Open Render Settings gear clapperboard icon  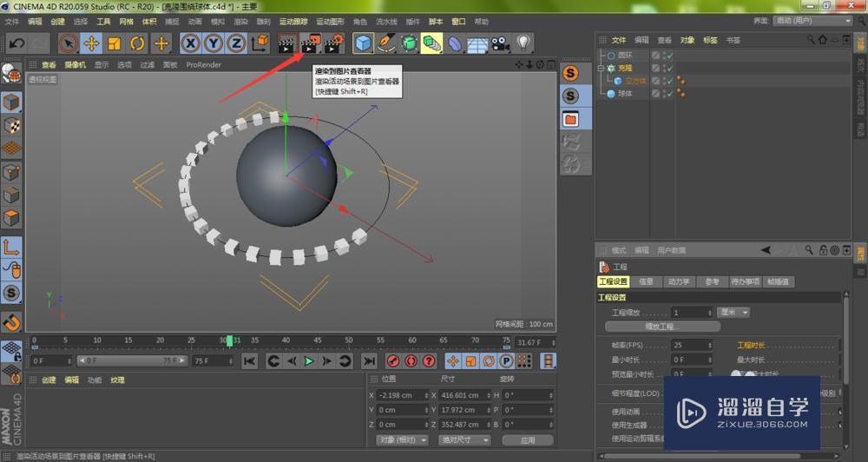point(334,43)
